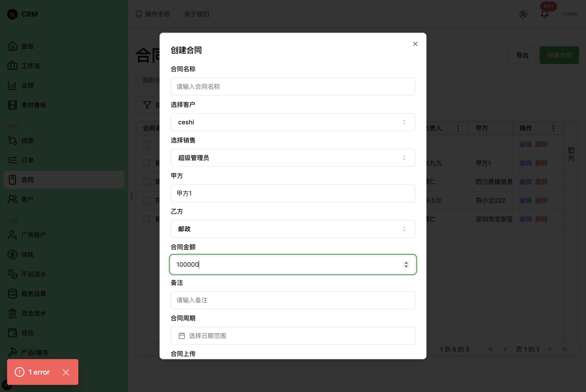
Task: Open the 操作 column options menu
Action: point(554,128)
